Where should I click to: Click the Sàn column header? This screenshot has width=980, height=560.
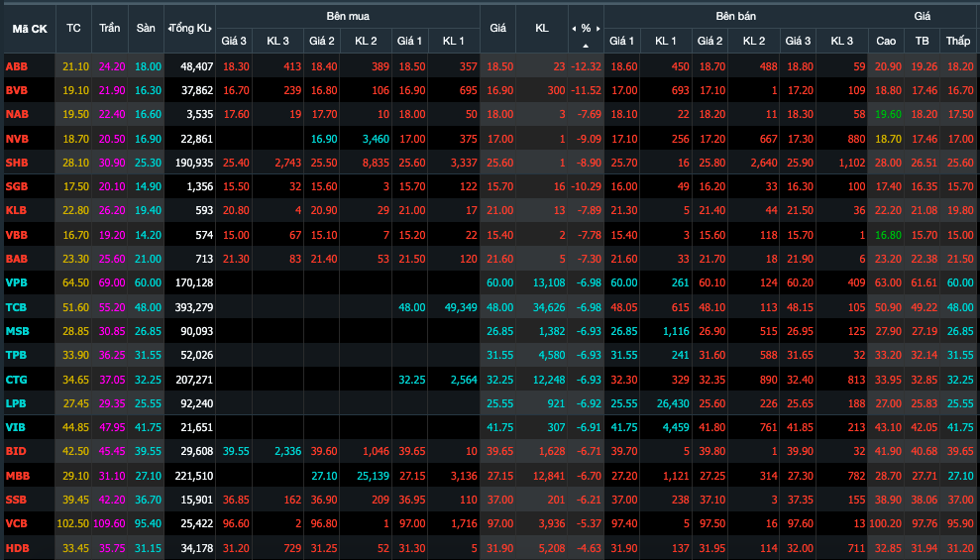(146, 29)
